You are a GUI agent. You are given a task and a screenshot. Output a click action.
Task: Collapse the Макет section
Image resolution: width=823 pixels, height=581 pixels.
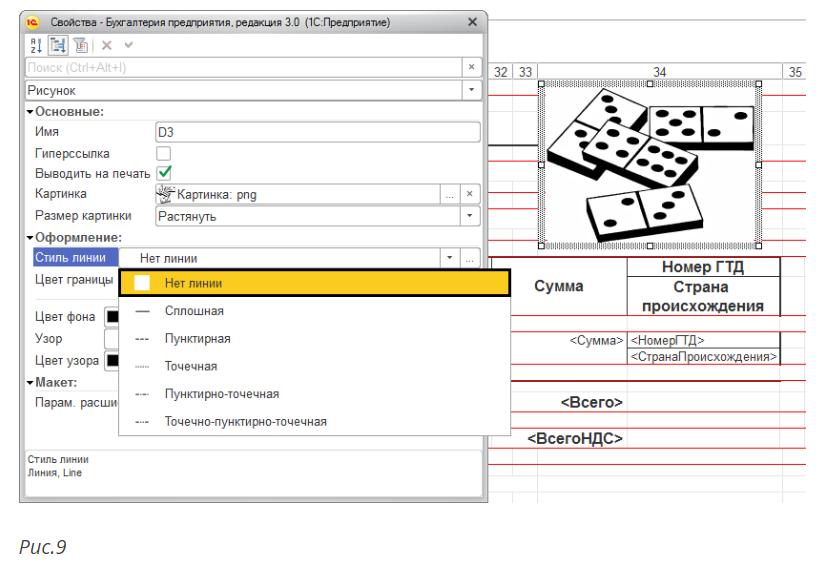click(31, 382)
